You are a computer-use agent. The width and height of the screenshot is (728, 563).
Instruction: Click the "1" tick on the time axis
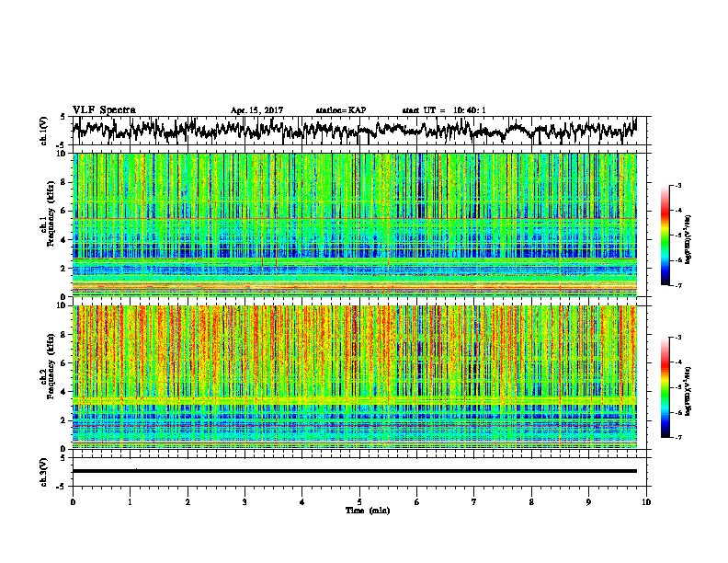[130, 502]
